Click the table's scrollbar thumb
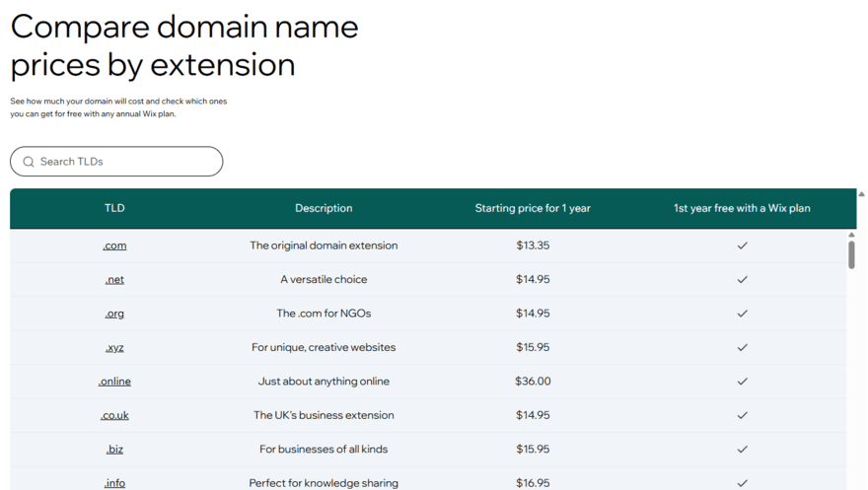The image size is (868, 490). point(852,255)
